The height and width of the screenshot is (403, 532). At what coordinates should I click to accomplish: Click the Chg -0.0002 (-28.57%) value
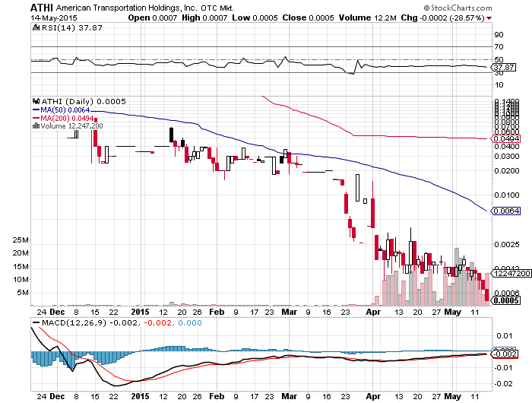[442, 17]
